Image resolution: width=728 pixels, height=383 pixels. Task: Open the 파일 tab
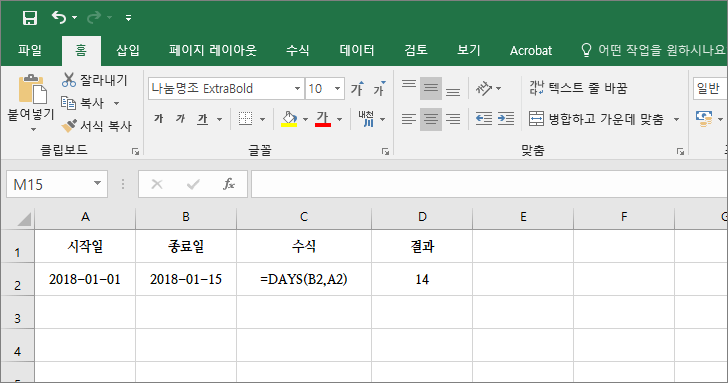[x=30, y=50]
